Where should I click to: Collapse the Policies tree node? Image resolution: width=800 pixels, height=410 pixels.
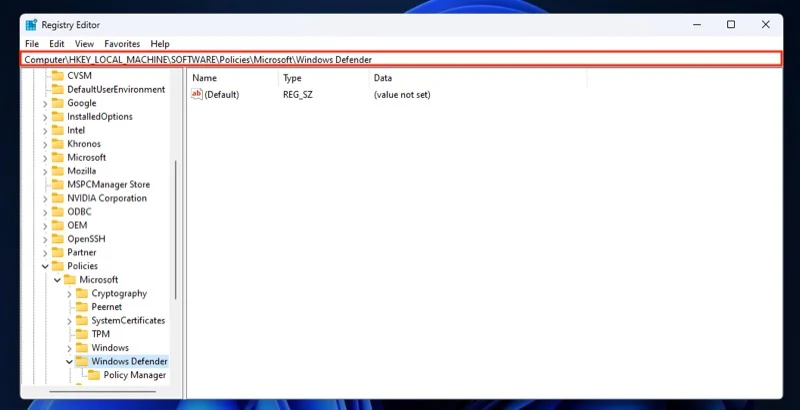45,267
